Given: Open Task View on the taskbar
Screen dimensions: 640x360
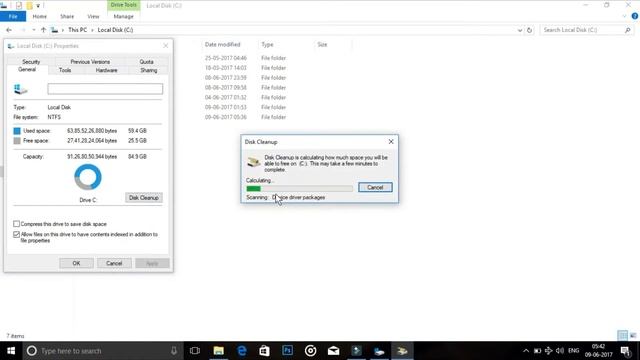Looking at the screenshot, I should point(195,351).
